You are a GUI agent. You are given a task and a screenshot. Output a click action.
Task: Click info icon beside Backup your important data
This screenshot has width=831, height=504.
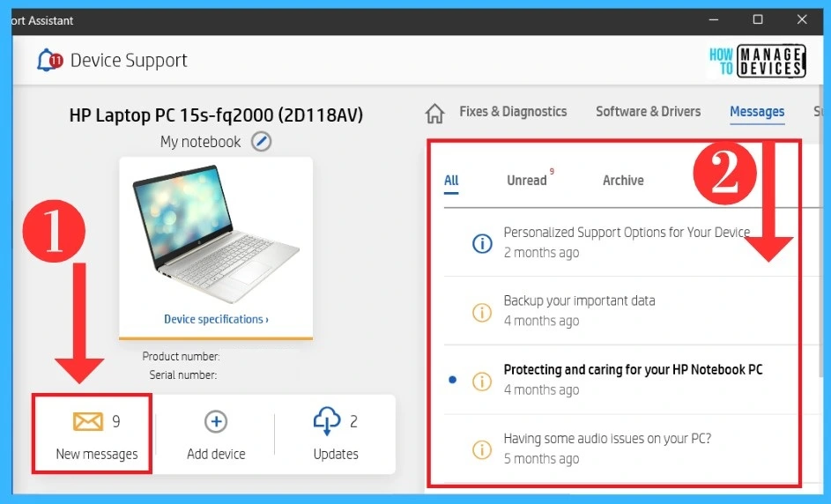pos(482,312)
